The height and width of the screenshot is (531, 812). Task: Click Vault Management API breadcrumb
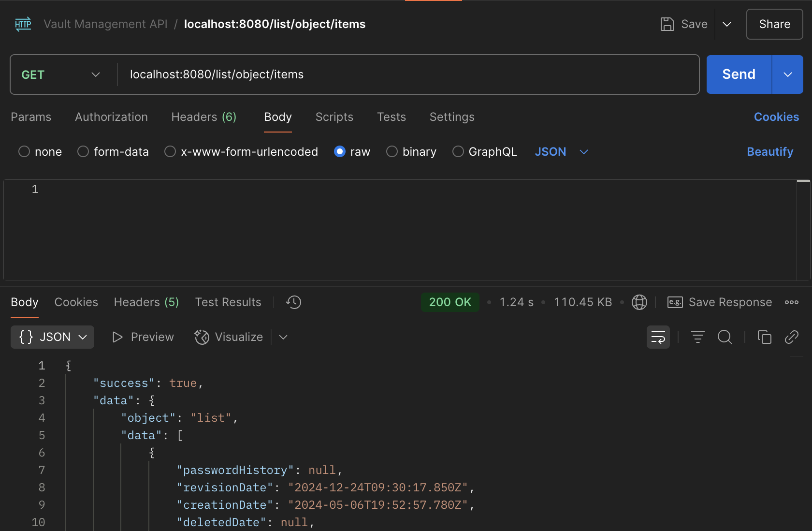pyautogui.click(x=105, y=24)
